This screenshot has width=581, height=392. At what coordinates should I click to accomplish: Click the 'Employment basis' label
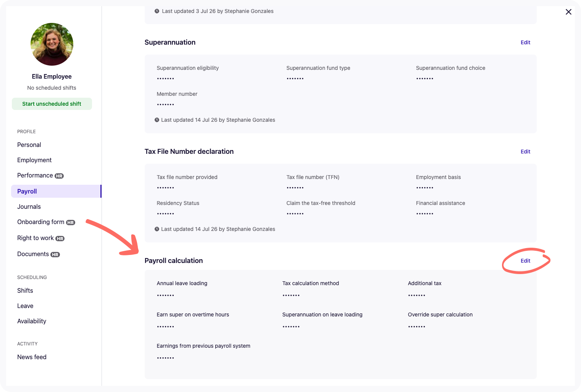click(438, 177)
